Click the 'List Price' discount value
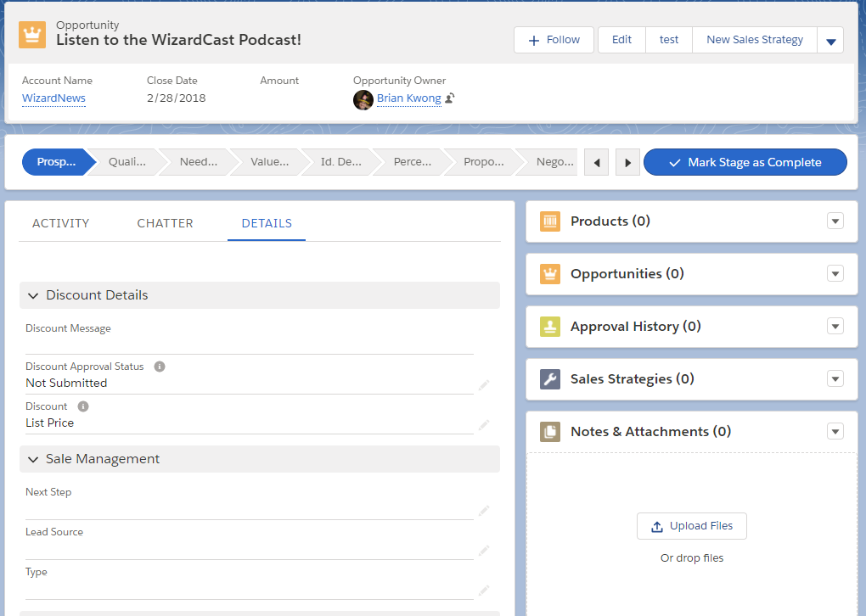 point(50,423)
